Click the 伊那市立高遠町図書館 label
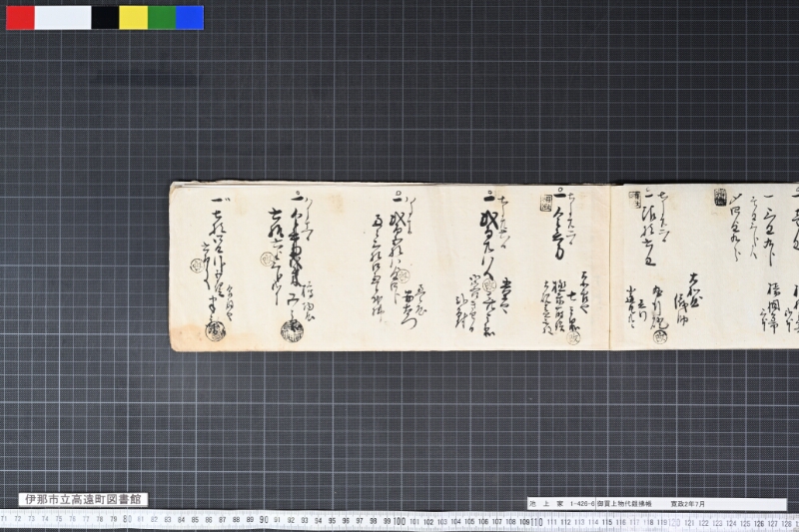This screenshot has width=799, height=532. coord(83,499)
